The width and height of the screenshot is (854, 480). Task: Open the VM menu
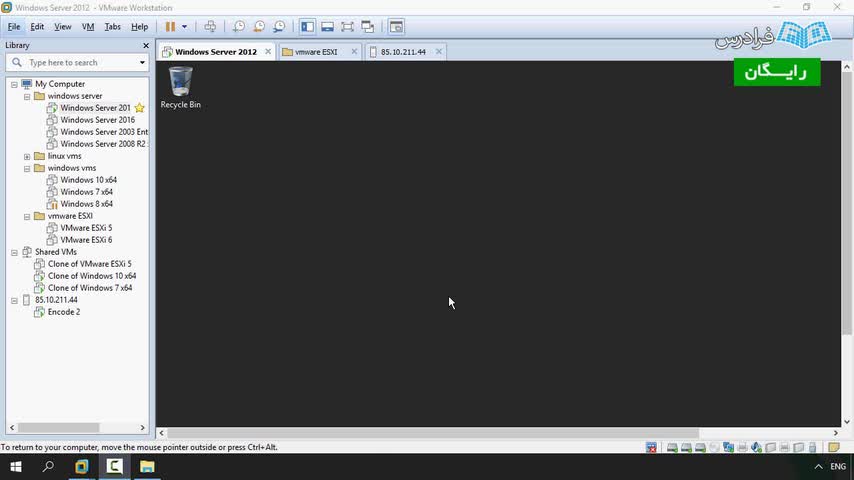click(x=88, y=27)
